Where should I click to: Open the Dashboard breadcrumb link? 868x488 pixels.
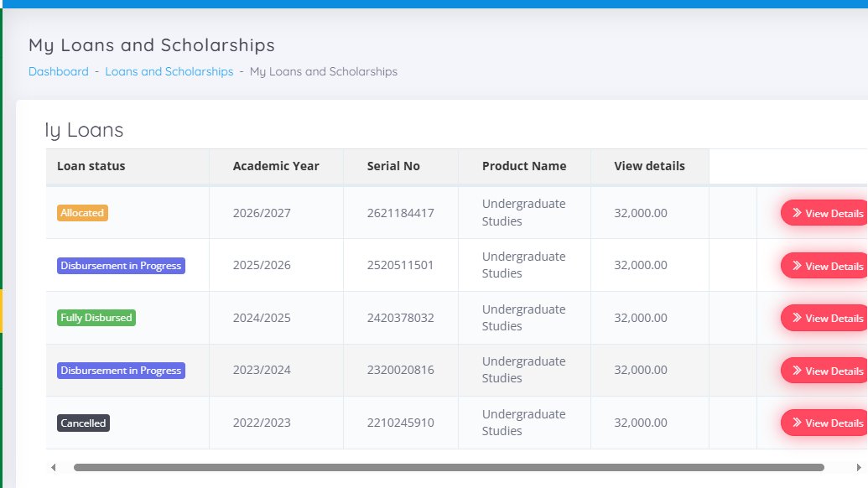point(58,71)
